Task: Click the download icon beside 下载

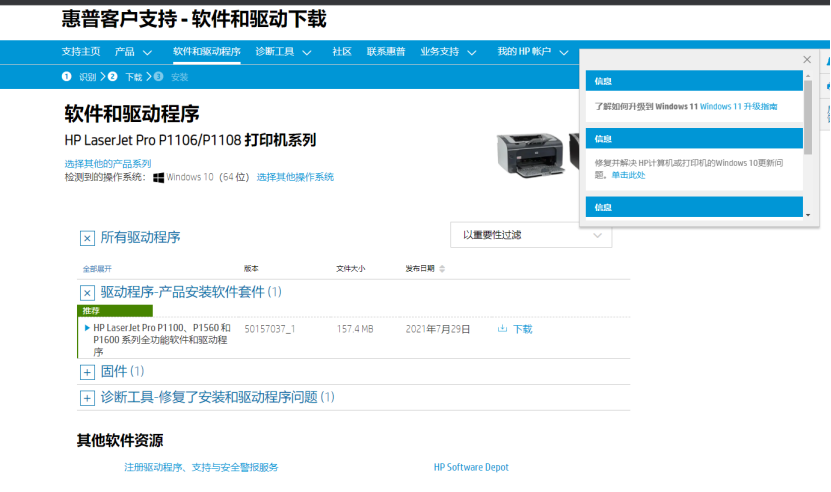Action: 502,329
